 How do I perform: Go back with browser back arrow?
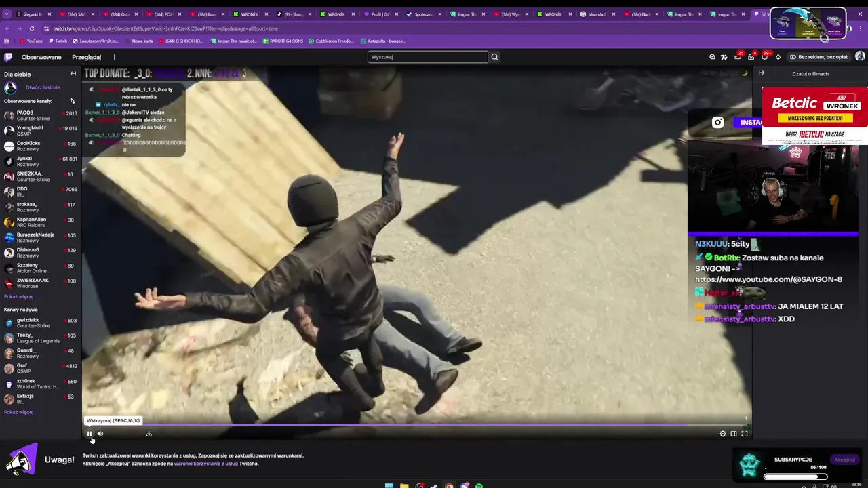tap(7, 28)
